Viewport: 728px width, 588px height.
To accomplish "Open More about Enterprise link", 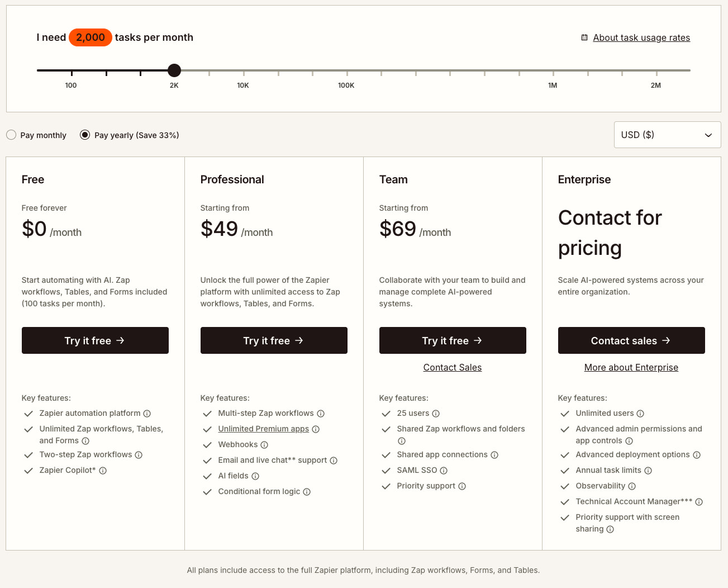I will coord(631,367).
